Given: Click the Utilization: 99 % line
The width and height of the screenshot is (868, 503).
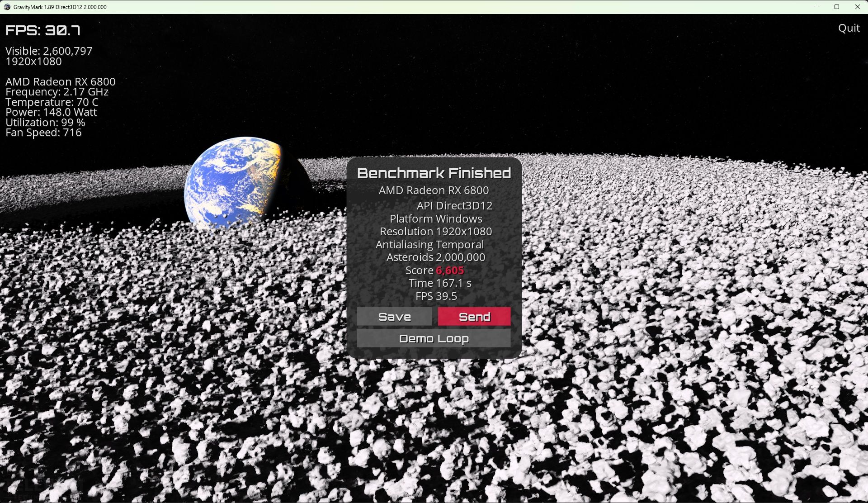Looking at the screenshot, I should pyautogui.click(x=45, y=123).
